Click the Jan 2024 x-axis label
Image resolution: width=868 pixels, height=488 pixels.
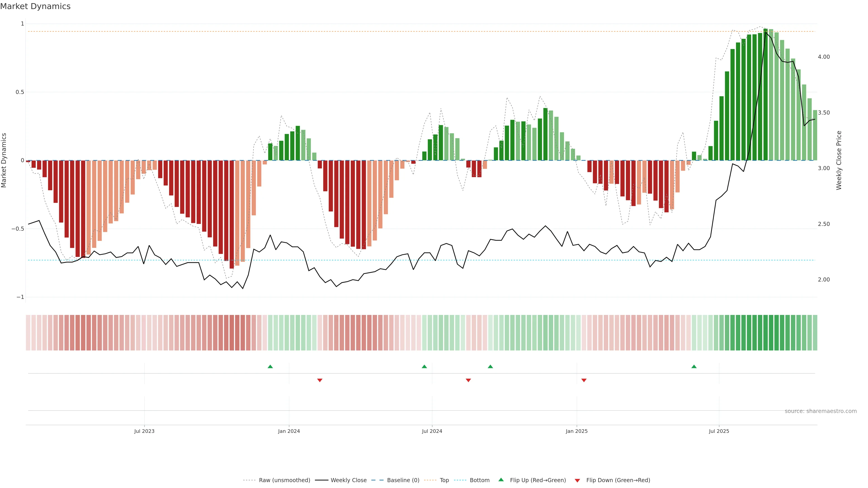click(x=289, y=431)
